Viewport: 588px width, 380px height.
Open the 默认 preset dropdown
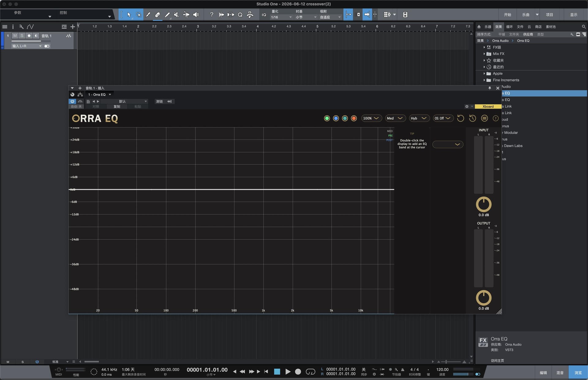click(x=124, y=101)
